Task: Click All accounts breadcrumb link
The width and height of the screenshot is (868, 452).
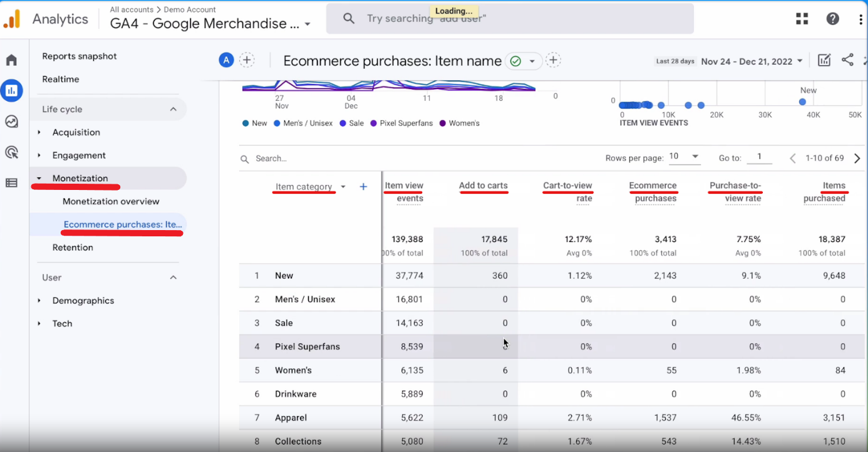Action: tap(131, 9)
